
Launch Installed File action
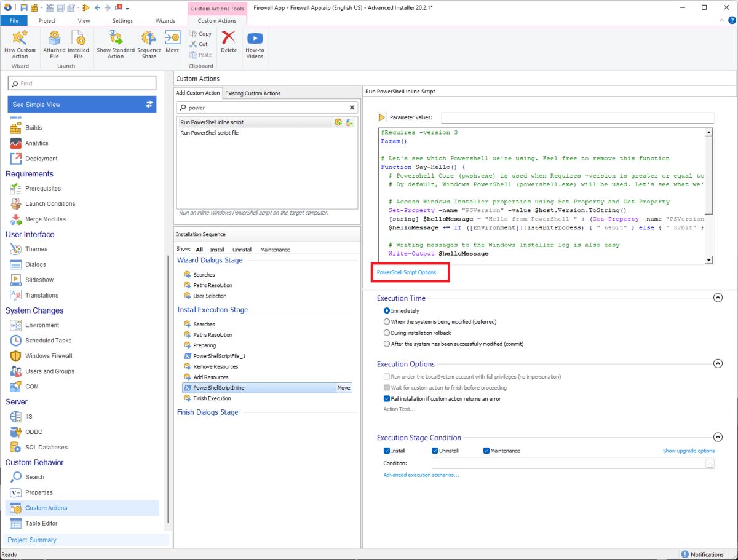78,45
